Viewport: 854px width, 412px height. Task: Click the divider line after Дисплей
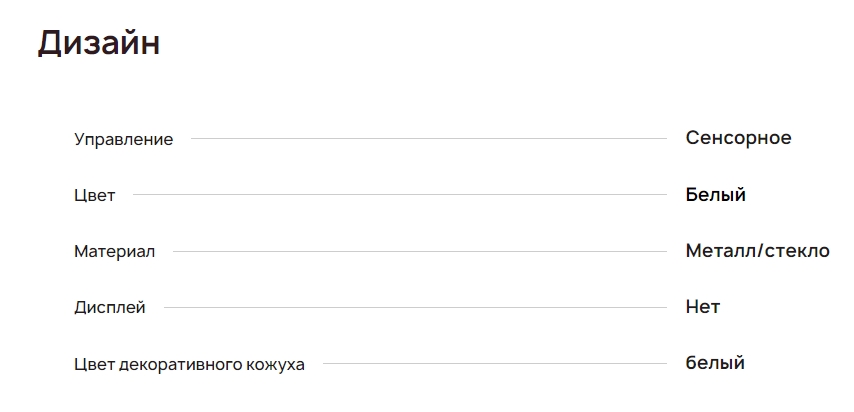pos(414,307)
